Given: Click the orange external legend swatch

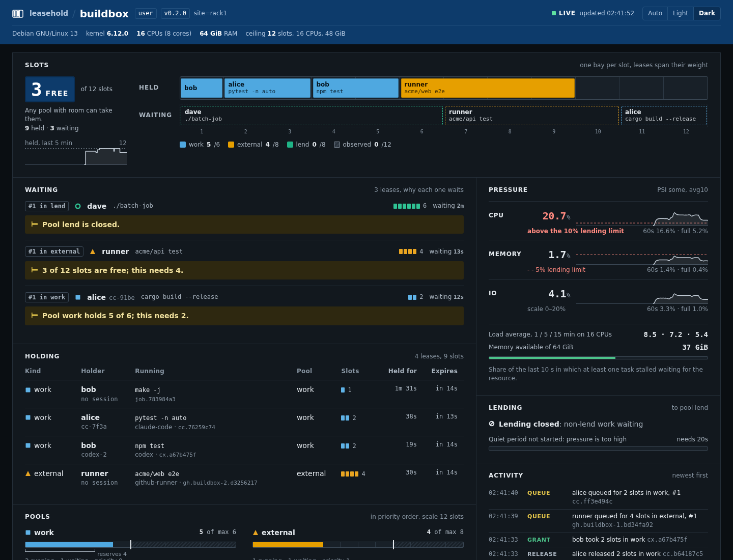Looking at the screenshot, I should coord(231,145).
